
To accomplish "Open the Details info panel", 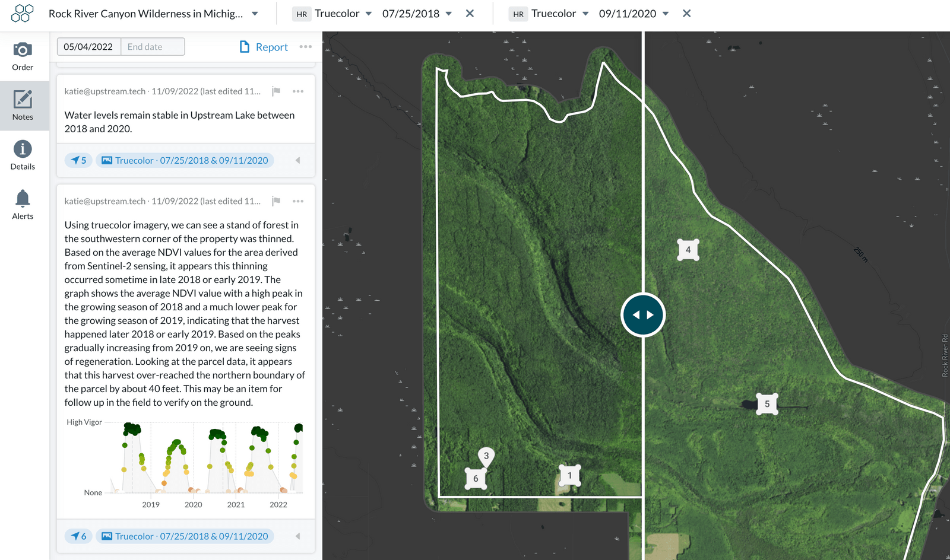I will [23, 155].
